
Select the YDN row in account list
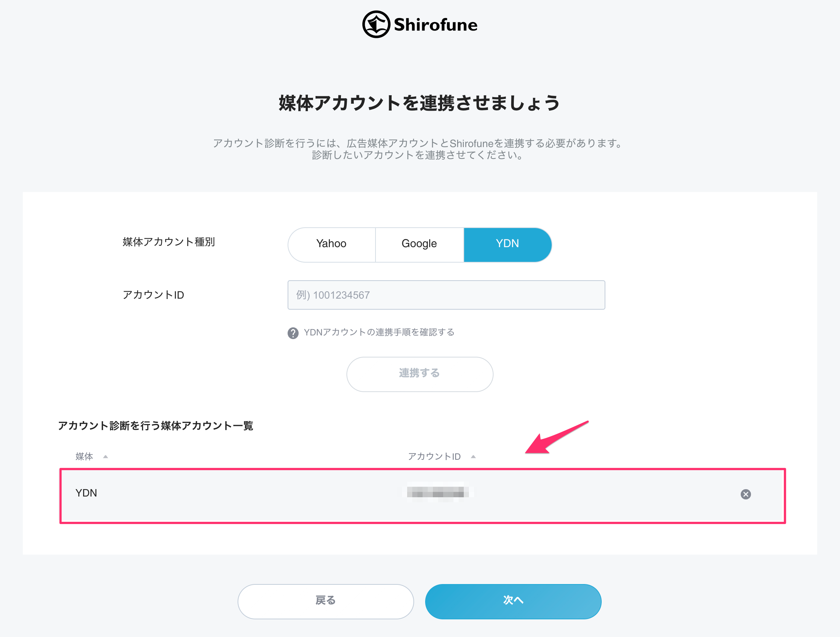coord(422,496)
